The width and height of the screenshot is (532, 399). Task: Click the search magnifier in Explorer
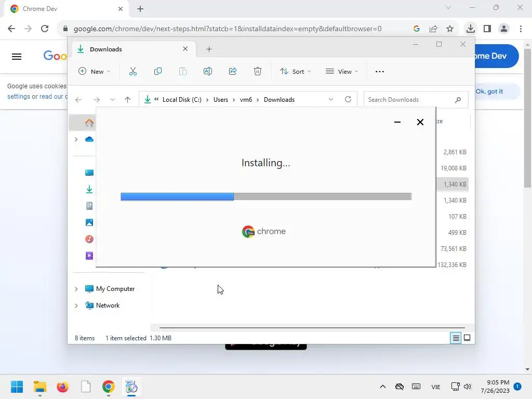click(458, 100)
